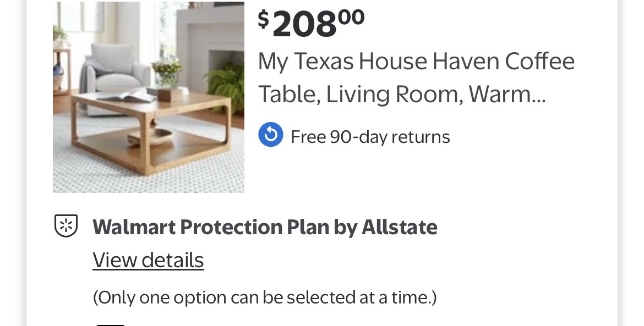Tap the blue return-arrow icon
The image size is (644, 326).
271,135
